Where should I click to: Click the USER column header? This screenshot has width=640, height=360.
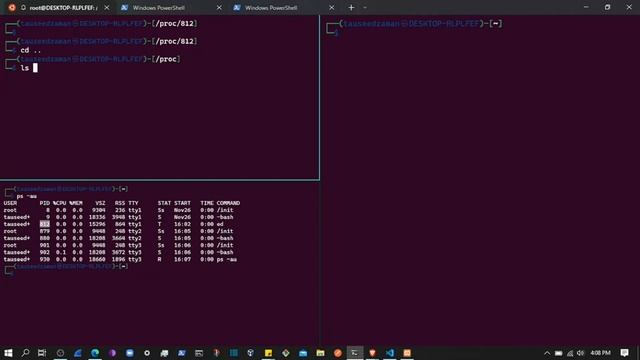click(x=10, y=203)
